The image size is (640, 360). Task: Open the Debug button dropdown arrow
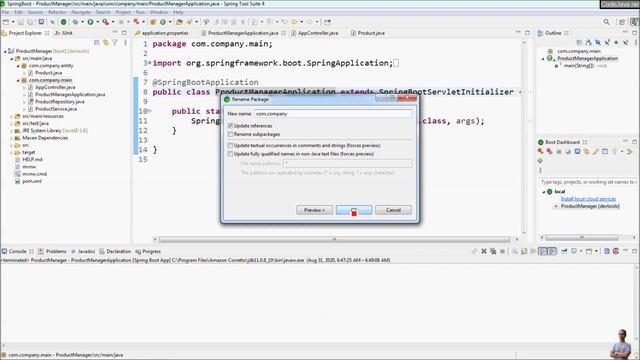tap(82, 22)
